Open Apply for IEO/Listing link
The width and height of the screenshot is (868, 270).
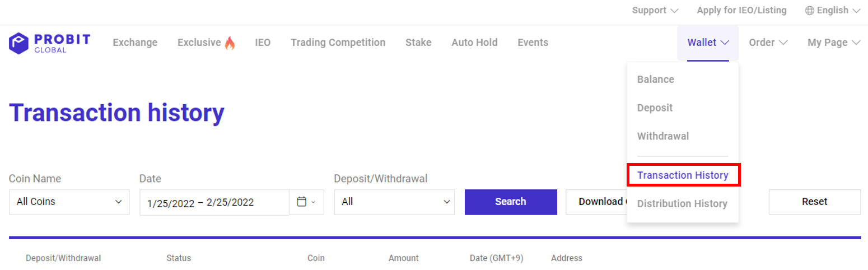(741, 11)
